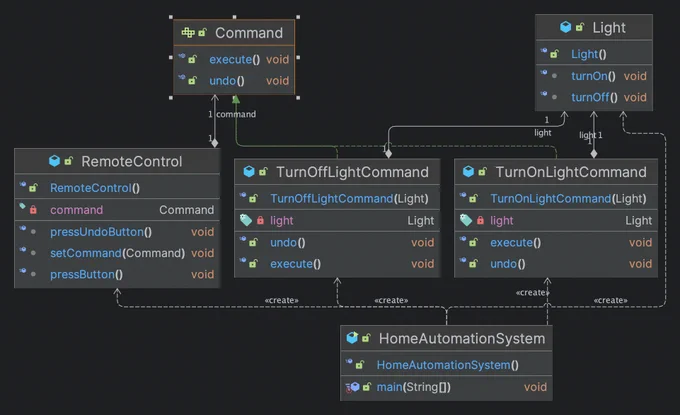Click the red lock icon in TurnOnLightCommand light row
This screenshot has height=415, width=680.
pyautogui.click(x=480, y=220)
